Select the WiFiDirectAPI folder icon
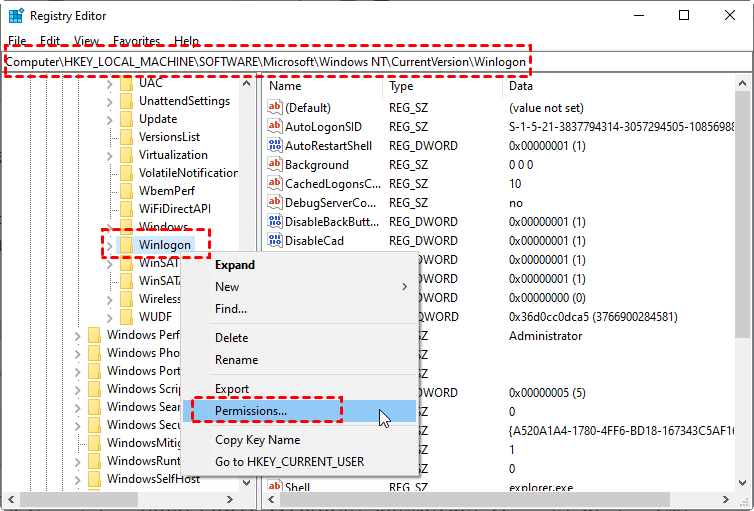 (x=126, y=209)
